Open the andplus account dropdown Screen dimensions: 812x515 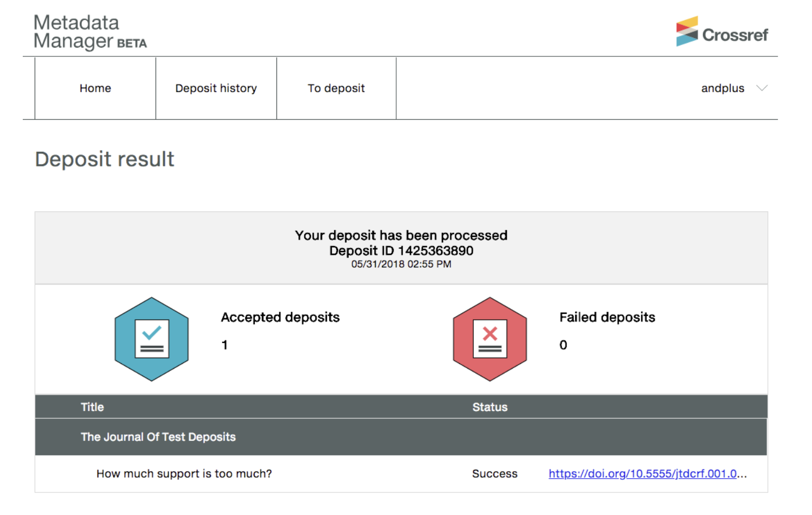click(x=723, y=88)
